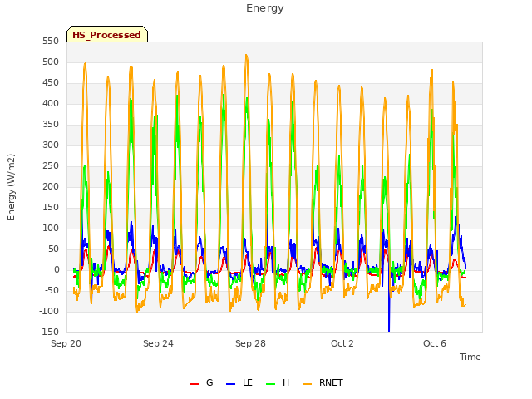Click the Time x-axis label
The image size is (532, 399).
coord(470,357)
